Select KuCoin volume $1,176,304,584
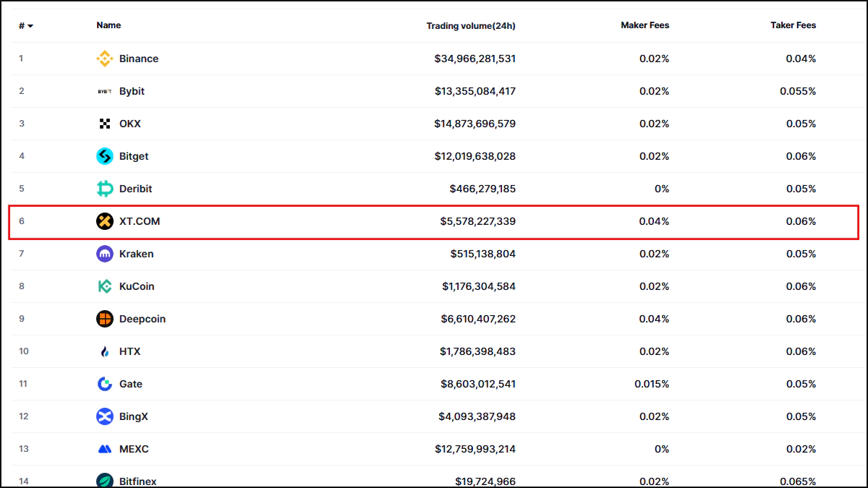The image size is (868, 488). coord(479,286)
